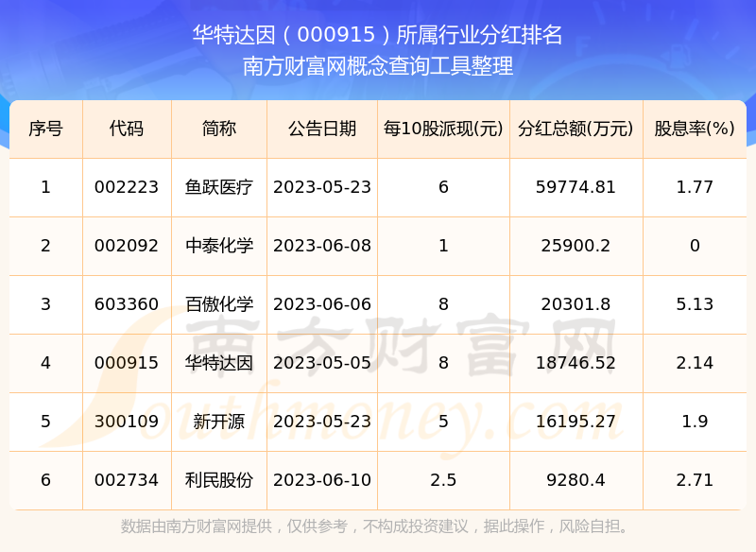
Task: Select the 代码 column header
Action: [x=127, y=129]
